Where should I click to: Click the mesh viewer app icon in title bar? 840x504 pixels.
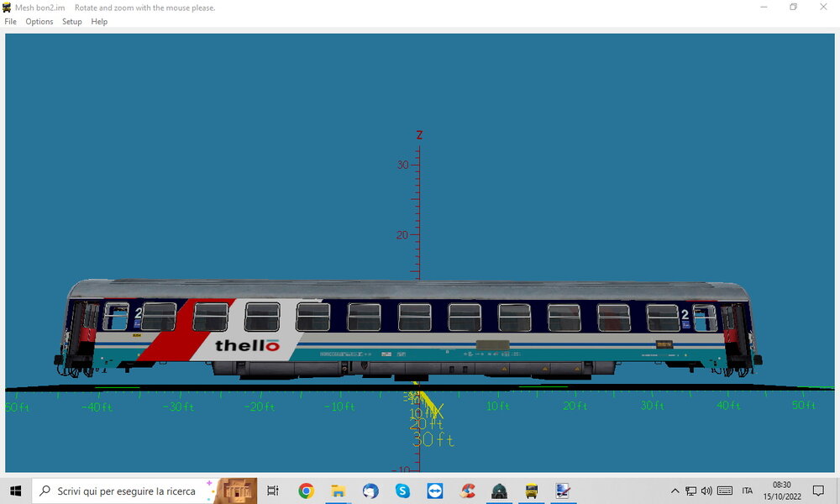pos(7,8)
